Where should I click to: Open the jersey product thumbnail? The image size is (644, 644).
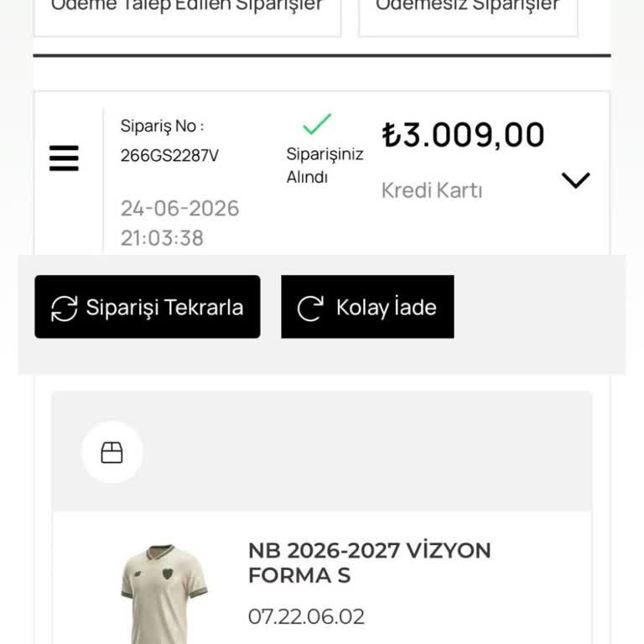(x=164, y=594)
